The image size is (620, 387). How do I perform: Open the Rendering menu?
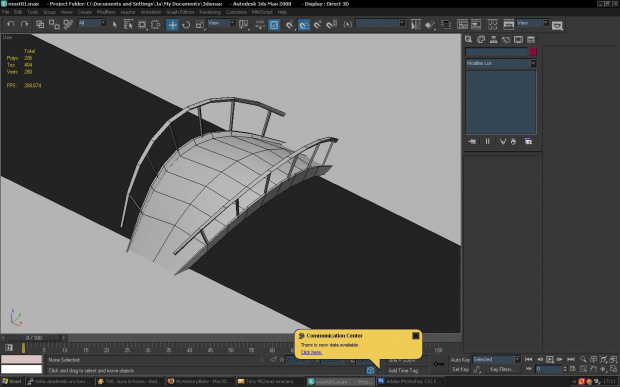(210, 12)
